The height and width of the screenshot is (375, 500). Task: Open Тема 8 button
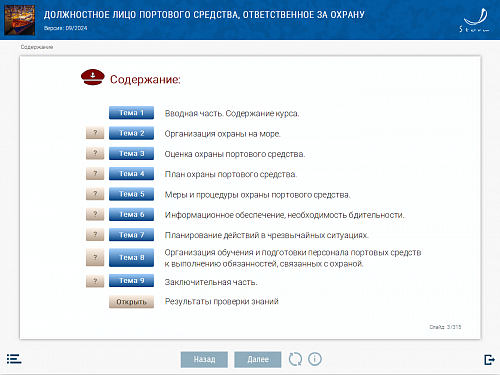[131, 257]
